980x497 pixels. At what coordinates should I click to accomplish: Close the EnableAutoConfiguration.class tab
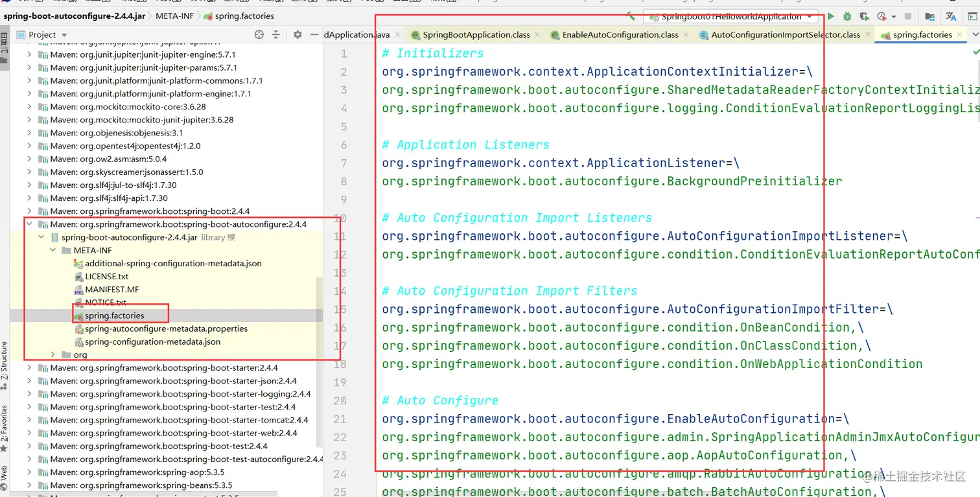686,35
